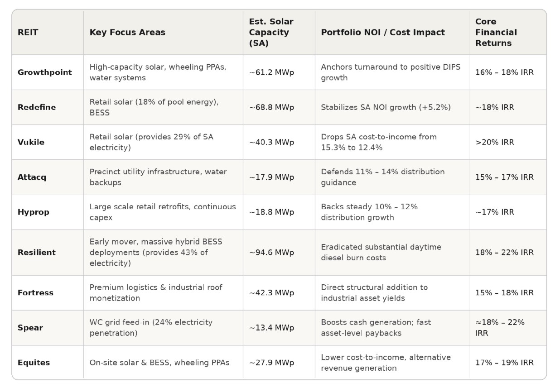Click the Attacq row label
The width and height of the screenshot is (560, 392).
point(32,177)
